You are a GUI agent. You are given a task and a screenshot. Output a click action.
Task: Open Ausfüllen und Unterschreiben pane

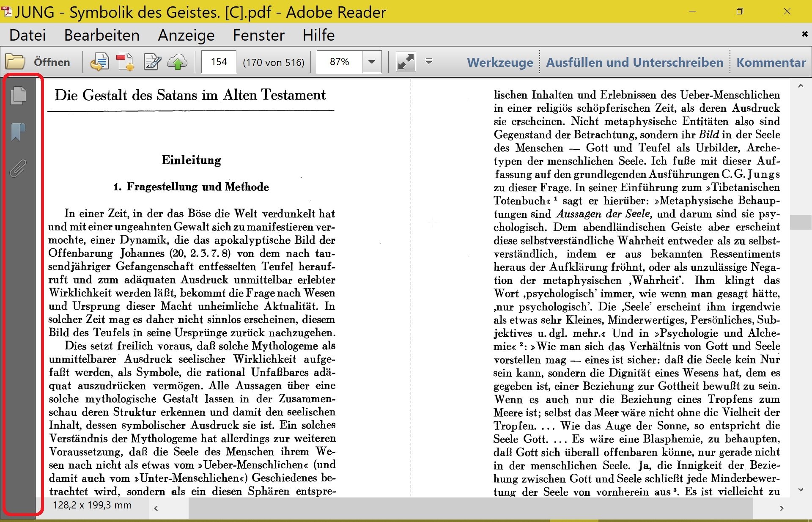[634, 63]
